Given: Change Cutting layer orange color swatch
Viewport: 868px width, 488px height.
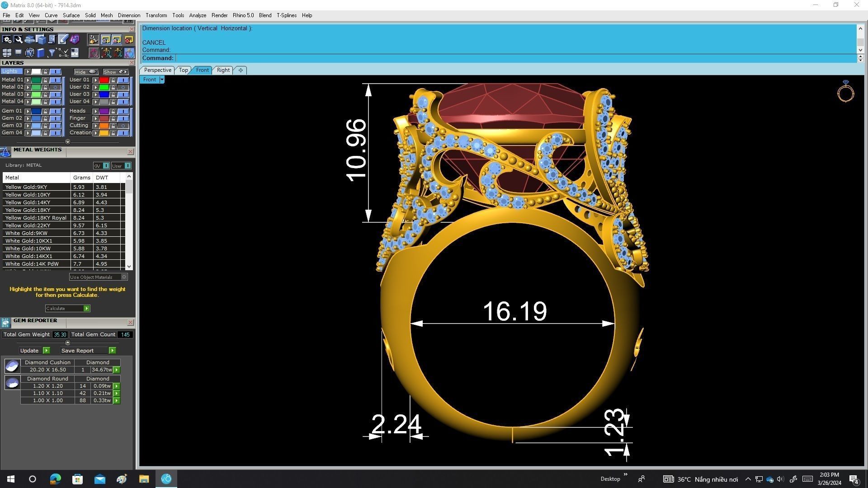Looking at the screenshot, I should (x=104, y=126).
